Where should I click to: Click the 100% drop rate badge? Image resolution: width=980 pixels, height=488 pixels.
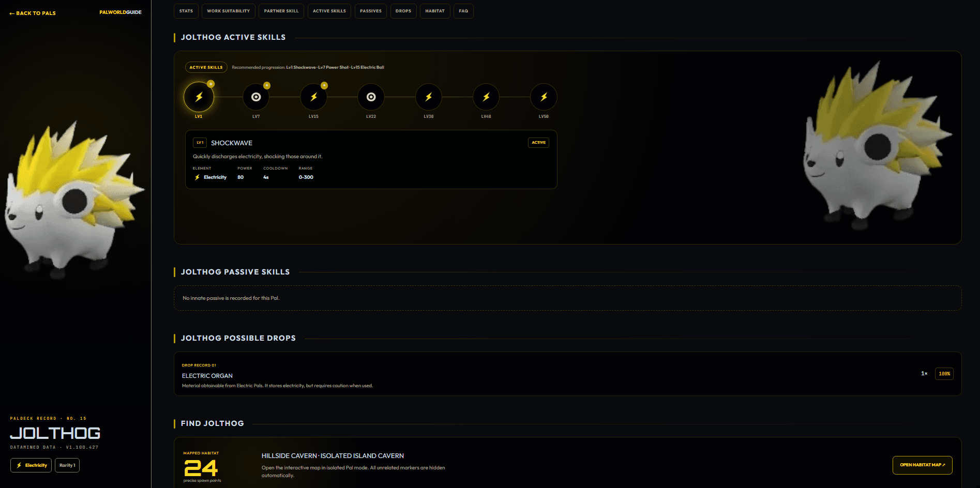(944, 374)
